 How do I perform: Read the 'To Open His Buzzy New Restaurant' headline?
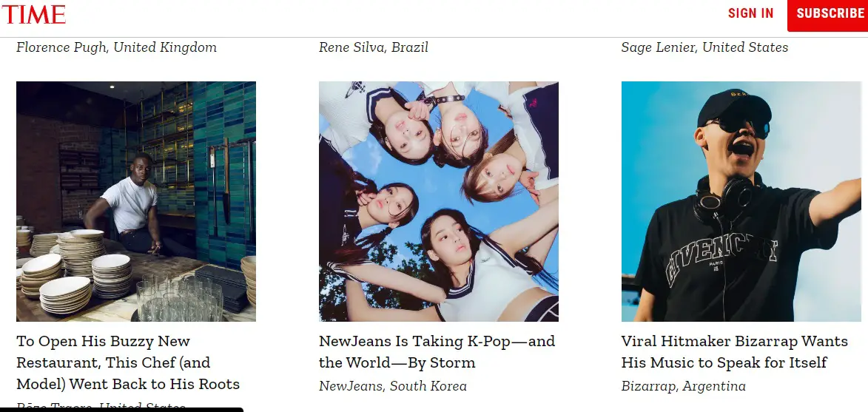(128, 362)
